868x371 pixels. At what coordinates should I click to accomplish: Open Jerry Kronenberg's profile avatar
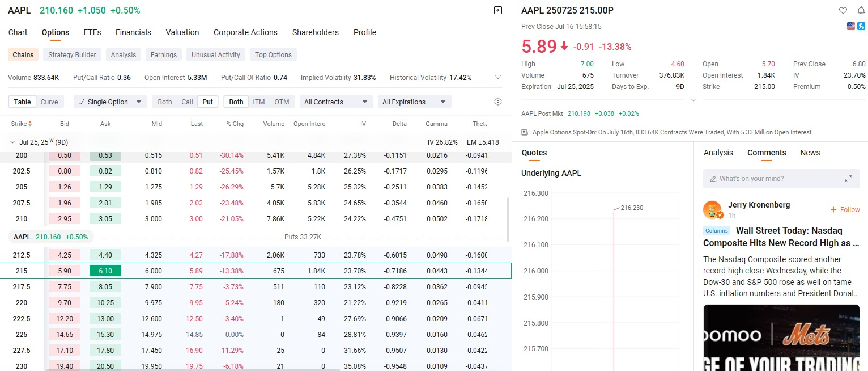click(712, 210)
